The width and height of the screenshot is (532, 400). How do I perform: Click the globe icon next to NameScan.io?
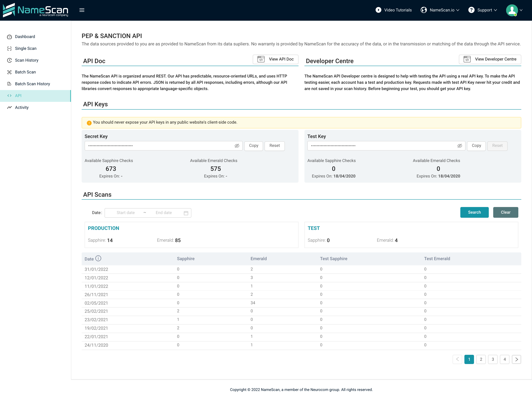424,10
